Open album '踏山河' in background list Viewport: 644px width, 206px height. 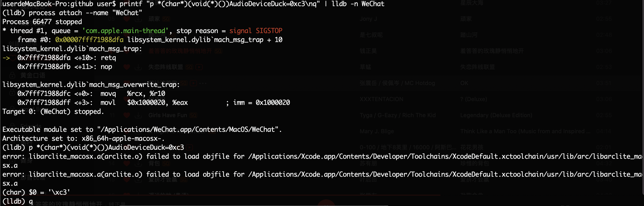(469, 35)
